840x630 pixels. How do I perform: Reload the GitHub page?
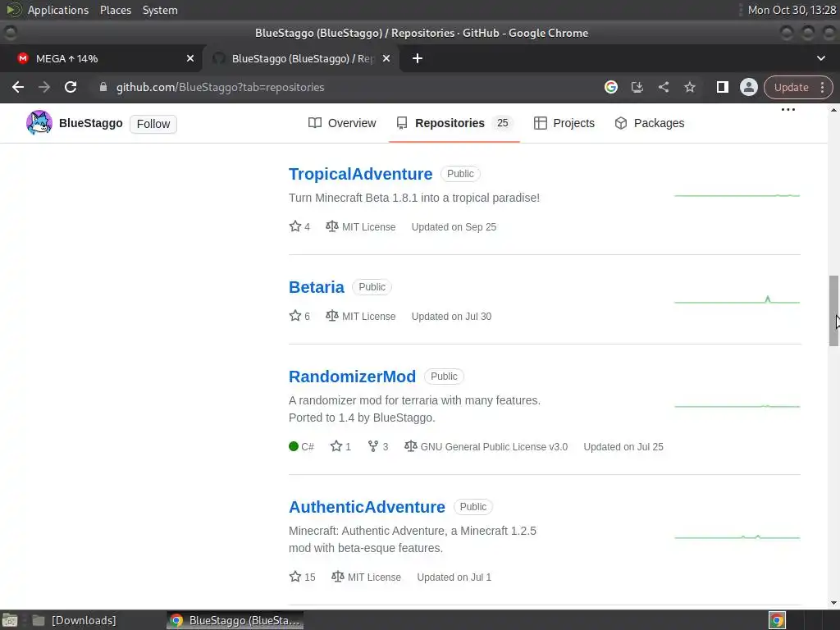[71, 87]
